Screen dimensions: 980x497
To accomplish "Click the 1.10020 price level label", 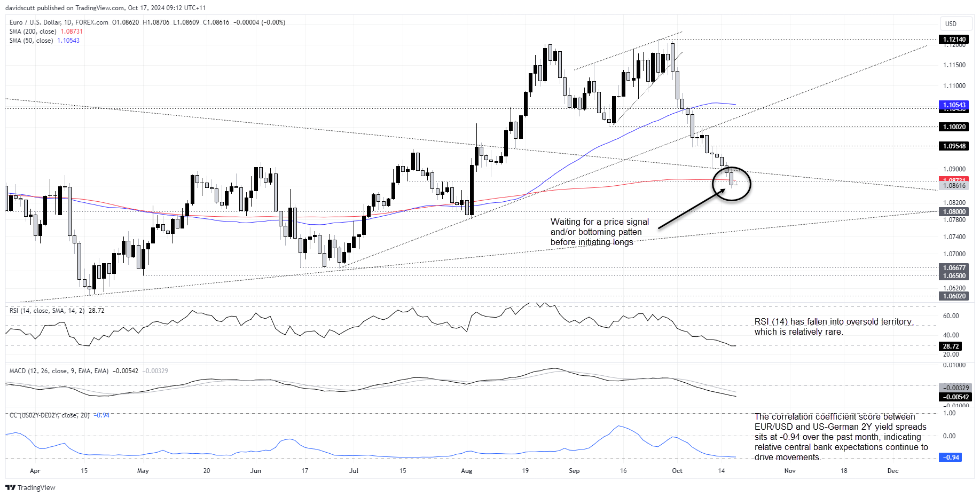I will click(x=954, y=127).
